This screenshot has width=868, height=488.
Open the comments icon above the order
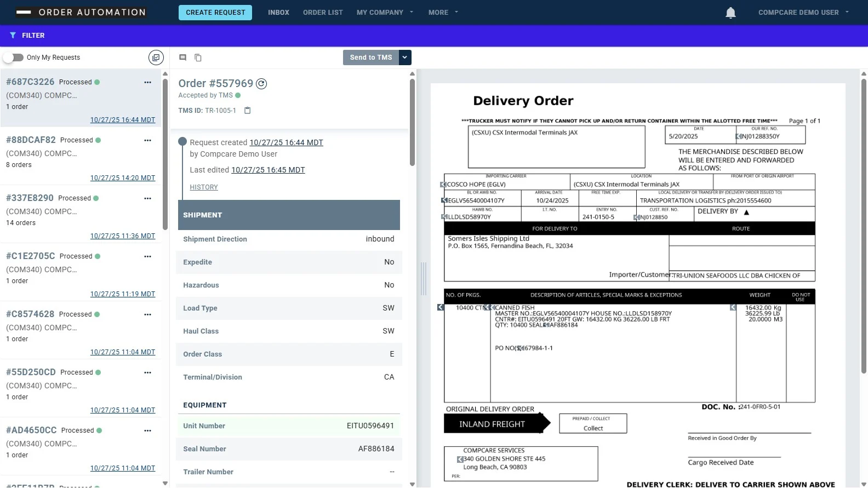183,58
